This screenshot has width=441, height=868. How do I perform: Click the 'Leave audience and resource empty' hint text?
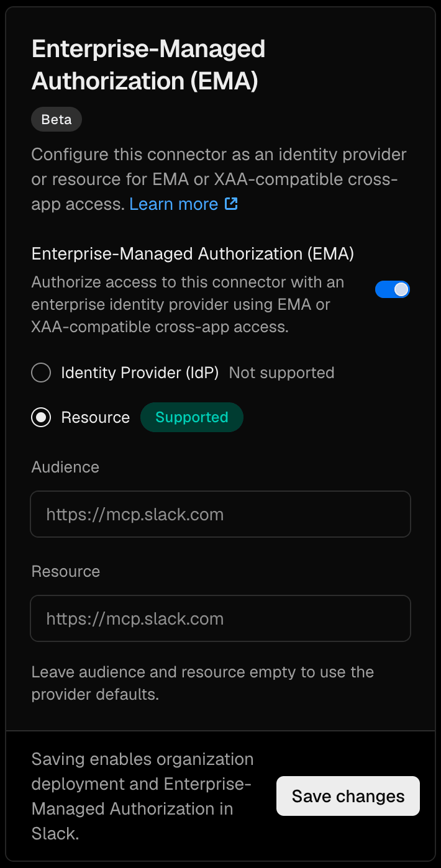(202, 683)
